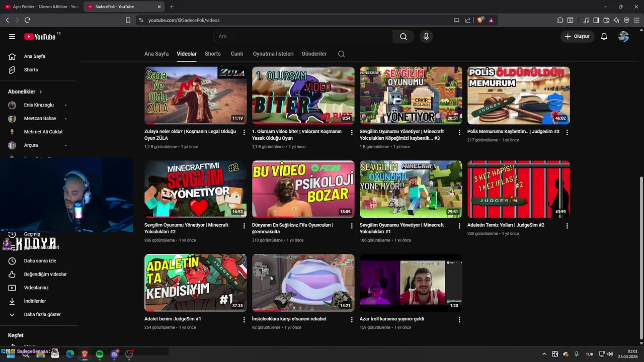Viewport: 644px width, 362px height.
Task: Open options for Dünyanın En Sağlıksız Fifa video
Action: pyautogui.click(x=352, y=226)
